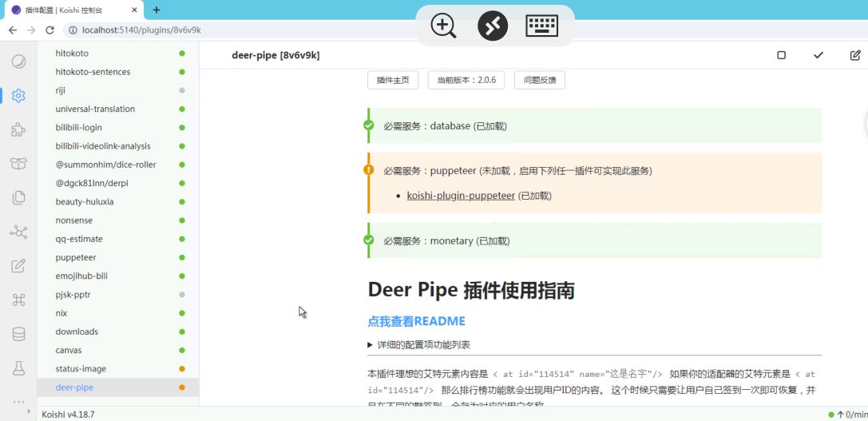Go back in browser history
Screen dimensions: 868x421
point(12,30)
